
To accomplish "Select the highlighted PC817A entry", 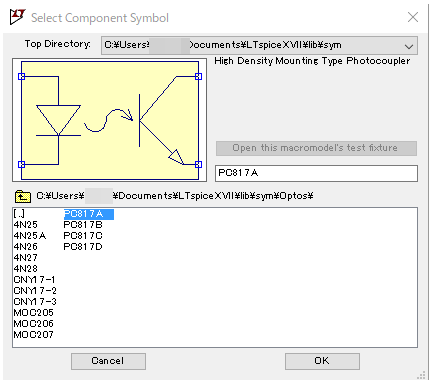I will 89,214.
